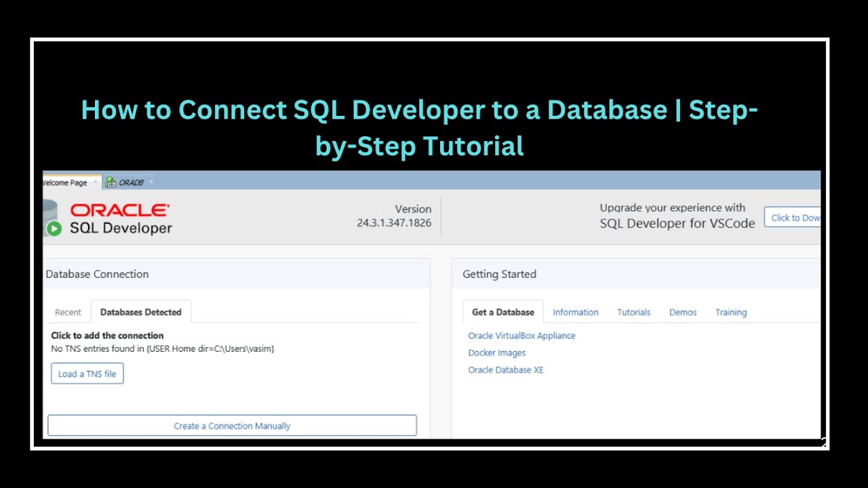Open the Oracle Database XE link
Viewport: 868px width, 488px height.
[x=506, y=370]
